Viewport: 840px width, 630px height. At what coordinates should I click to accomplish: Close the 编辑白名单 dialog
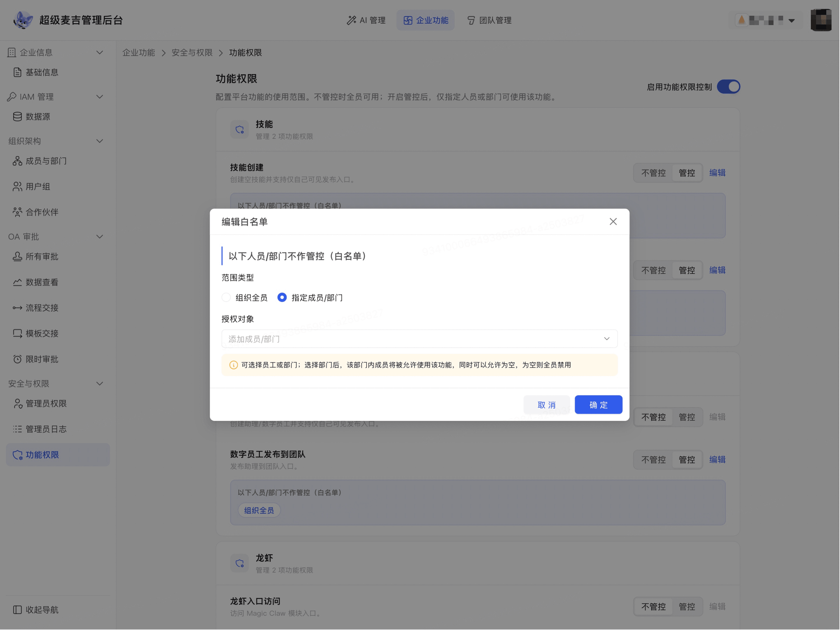pyautogui.click(x=613, y=221)
